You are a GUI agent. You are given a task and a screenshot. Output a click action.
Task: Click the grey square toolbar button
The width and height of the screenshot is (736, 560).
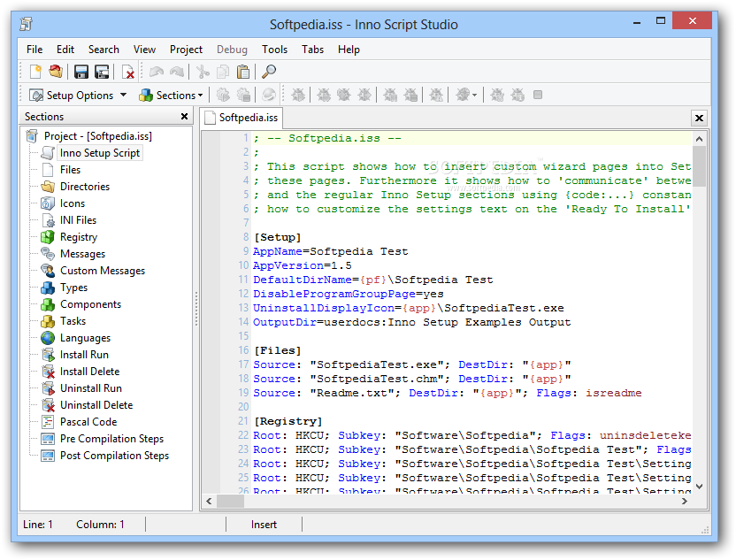pyautogui.click(x=538, y=96)
